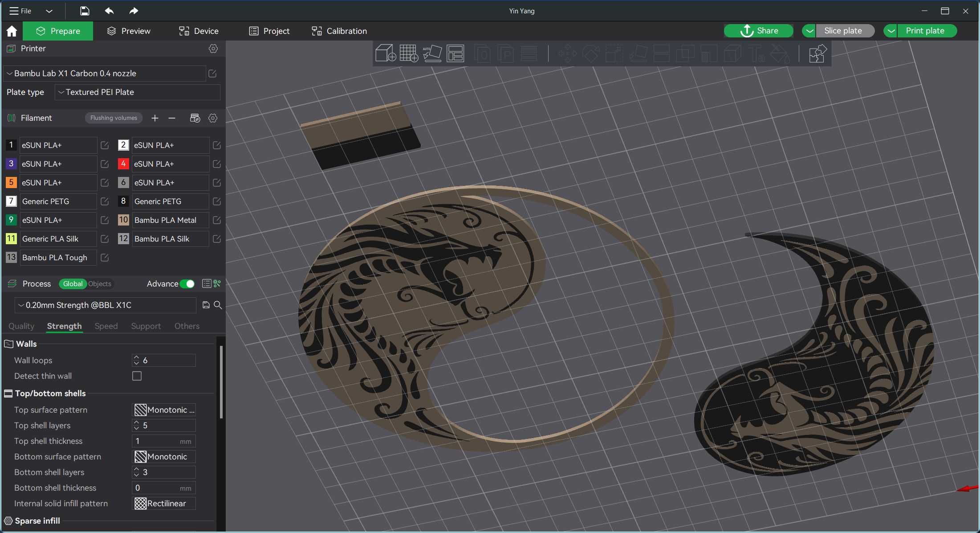Switch to the Device tab
980x533 pixels.
pyautogui.click(x=199, y=31)
